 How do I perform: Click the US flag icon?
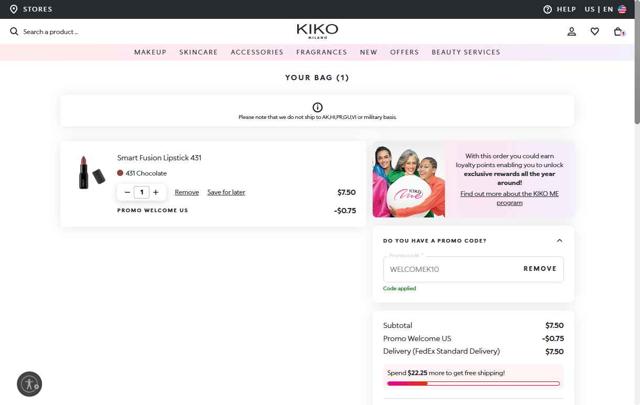[x=622, y=9]
